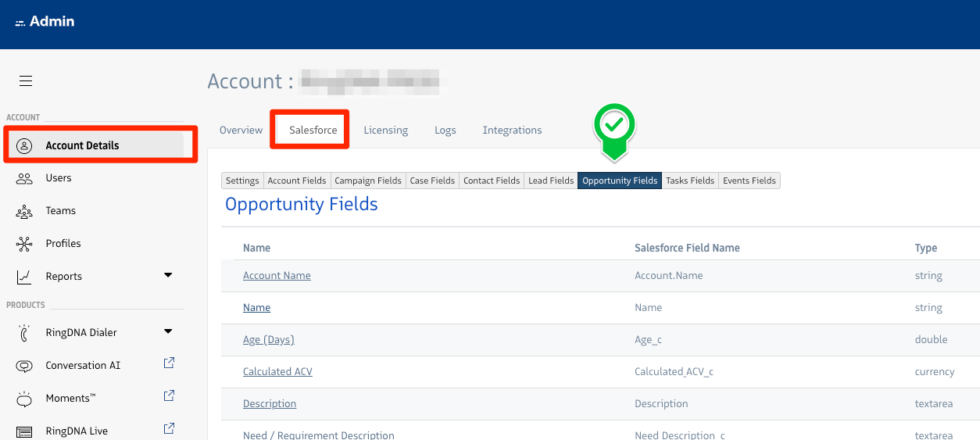This screenshot has width=980, height=440.
Task: Click the Type column header
Action: point(926,248)
